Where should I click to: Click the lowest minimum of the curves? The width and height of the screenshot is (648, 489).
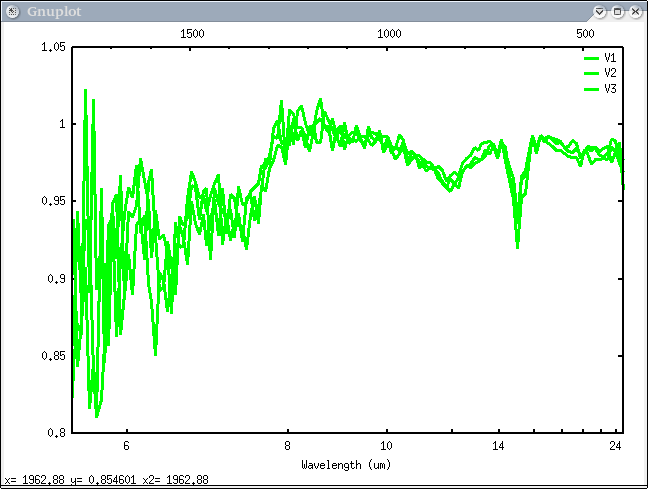pyautogui.click(x=97, y=416)
